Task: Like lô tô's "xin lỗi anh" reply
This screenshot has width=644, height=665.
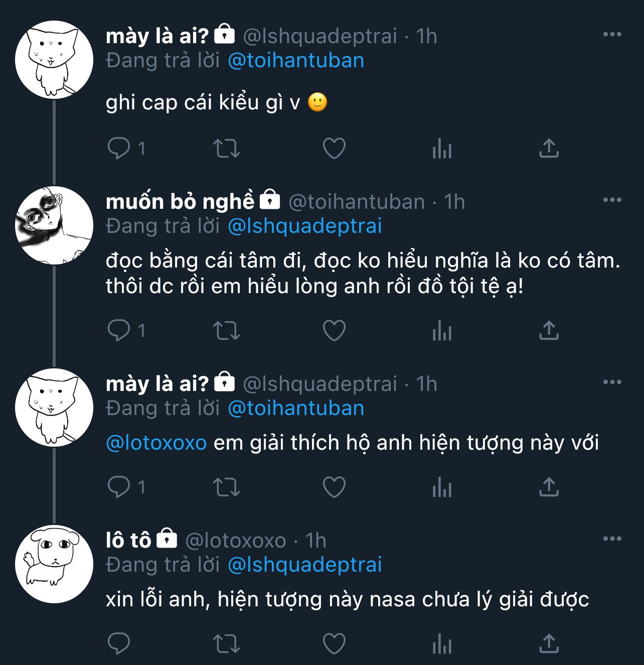Action: click(x=334, y=644)
